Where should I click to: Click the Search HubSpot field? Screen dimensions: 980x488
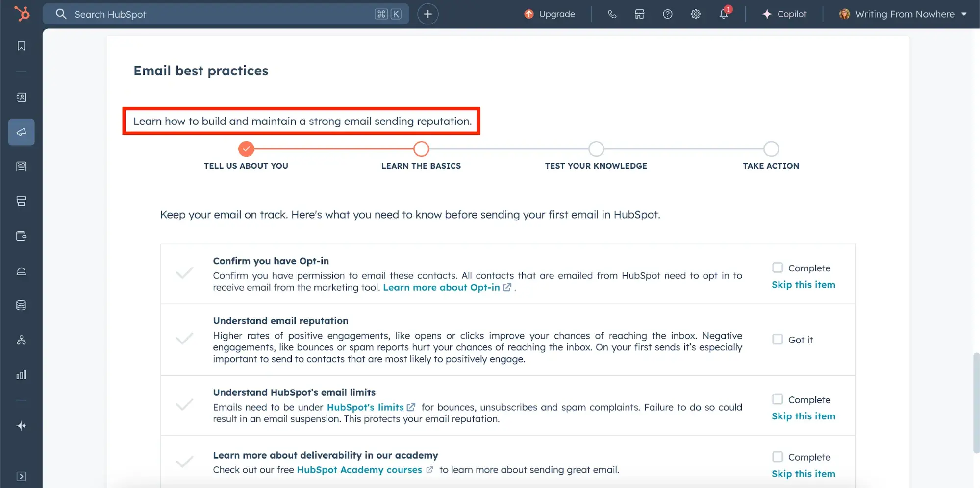[226, 14]
